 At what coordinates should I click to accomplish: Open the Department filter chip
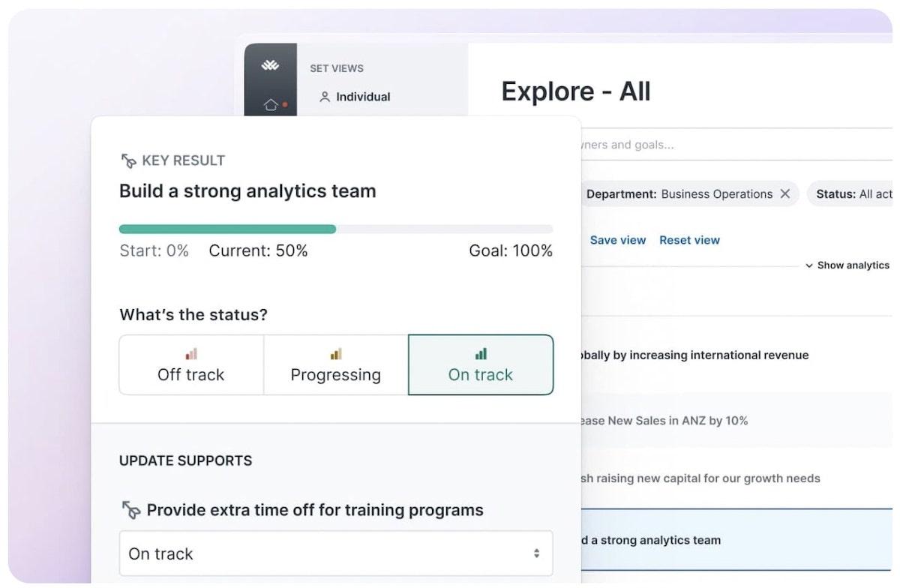679,194
